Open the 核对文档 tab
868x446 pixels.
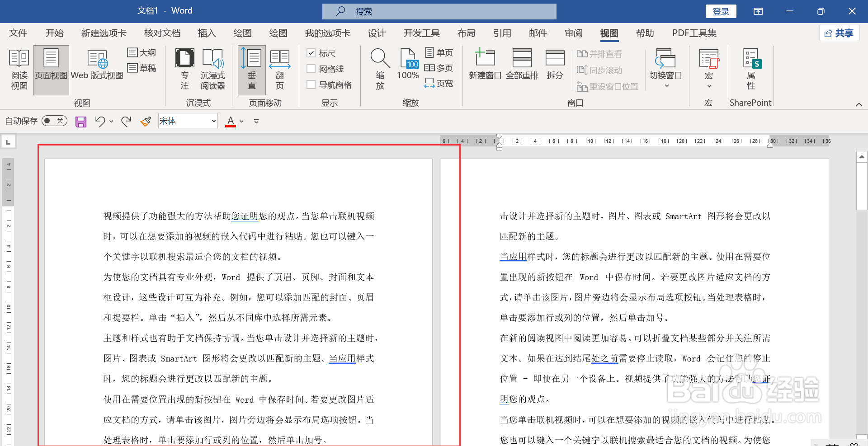click(x=162, y=33)
